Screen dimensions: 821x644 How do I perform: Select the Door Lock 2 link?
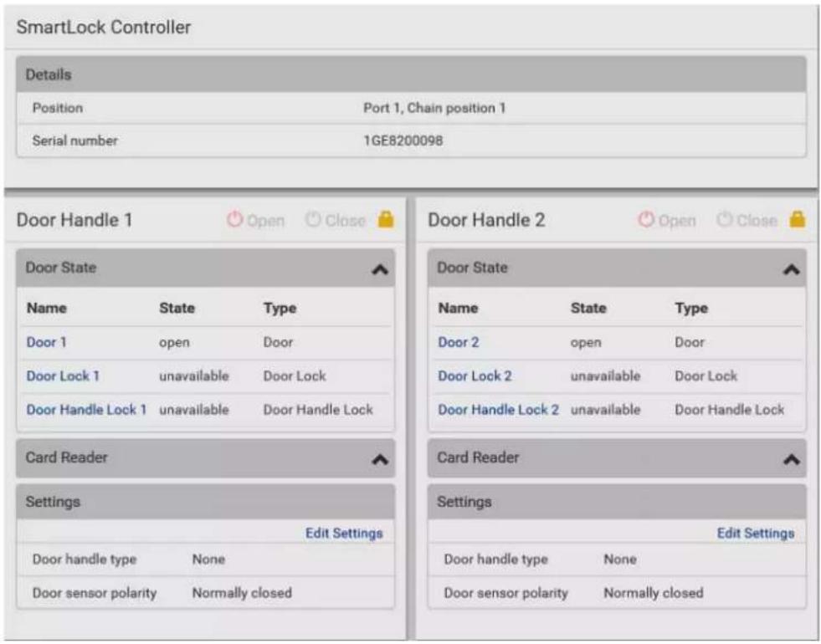(x=475, y=376)
